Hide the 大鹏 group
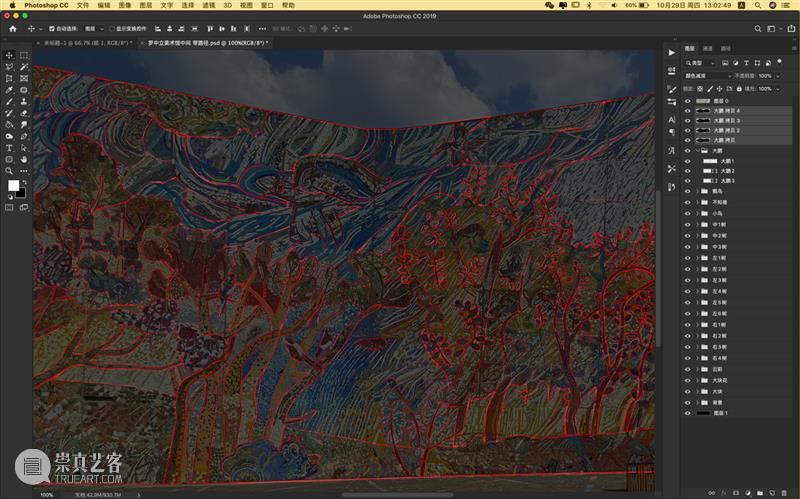 coord(687,151)
